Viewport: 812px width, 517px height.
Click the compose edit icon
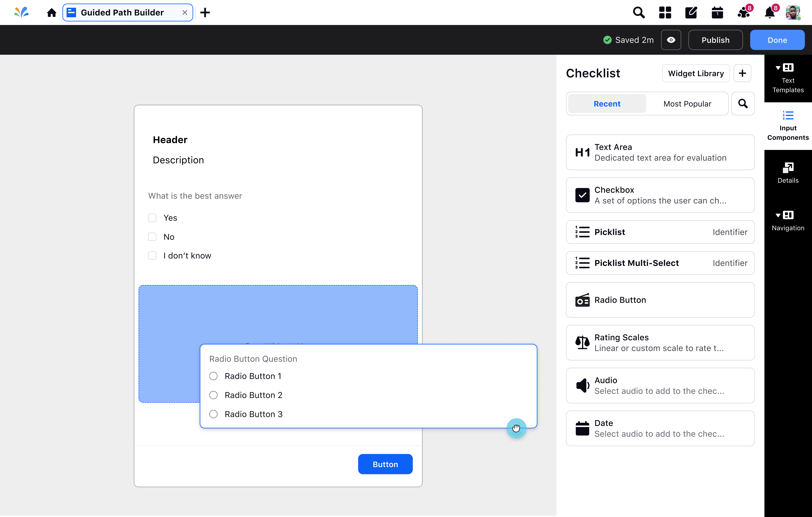(691, 12)
